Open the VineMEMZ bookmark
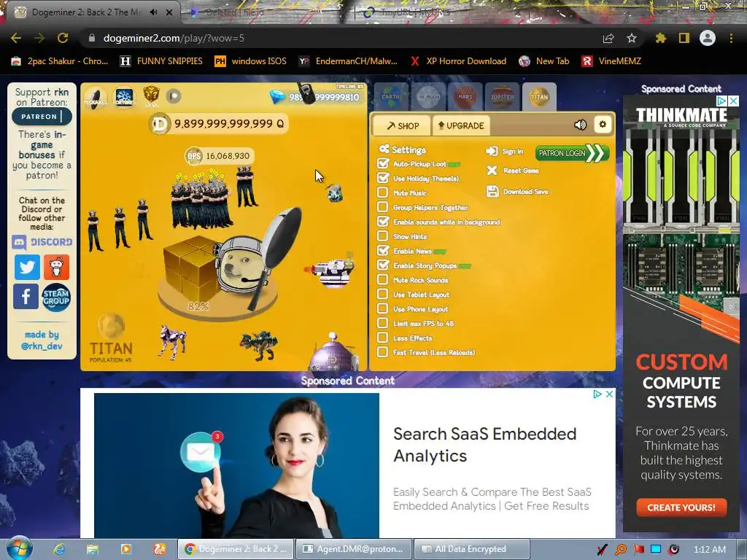The width and height of the screenshot is (747, 560). [611, 61]
